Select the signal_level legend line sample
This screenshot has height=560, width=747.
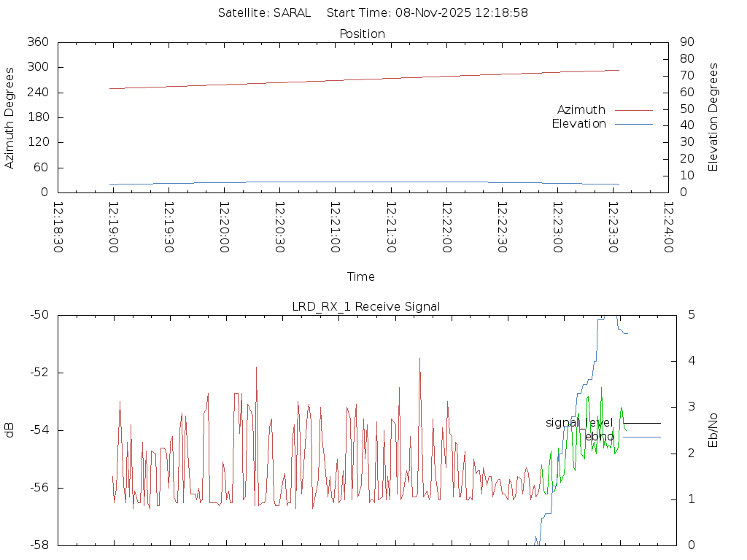coord(642,423)
